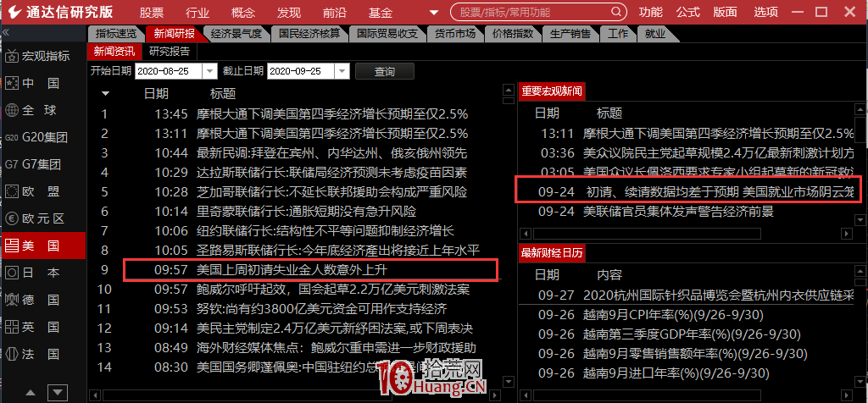Image resolution: width=868 pixels, height=403 pixels.
Task: Select the 中国 flag icon
Action: pyautogui.click(x=12, y=84)
